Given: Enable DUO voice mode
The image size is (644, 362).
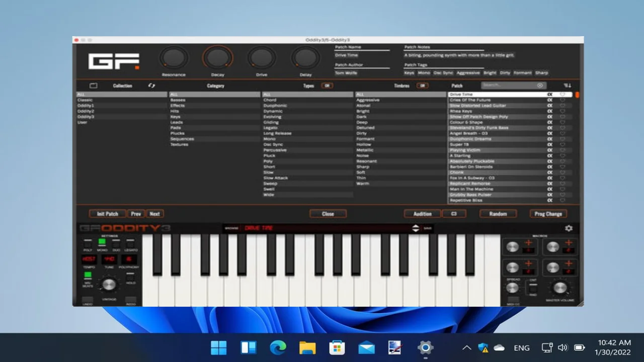Looking at the screenshot, I should click(116, 243).
